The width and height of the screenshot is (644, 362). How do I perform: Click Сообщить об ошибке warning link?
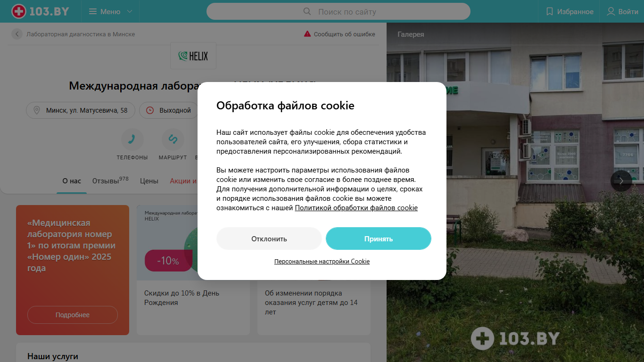339,34
